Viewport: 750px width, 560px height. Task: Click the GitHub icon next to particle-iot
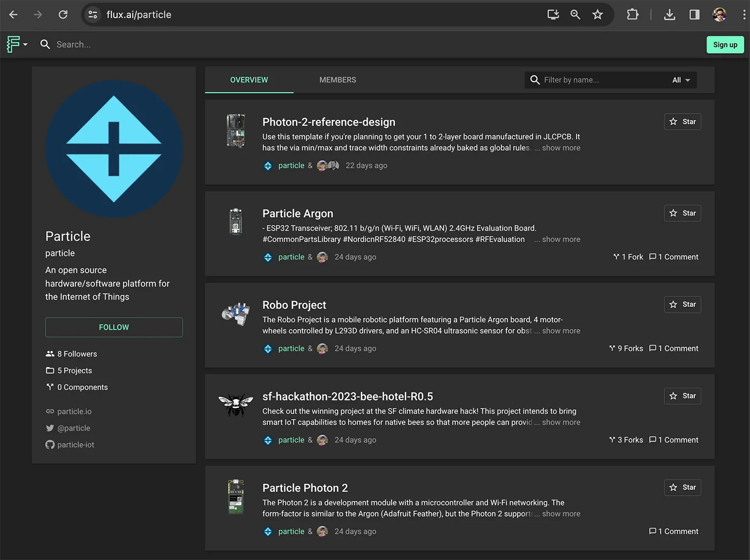[x=49, y=445]
